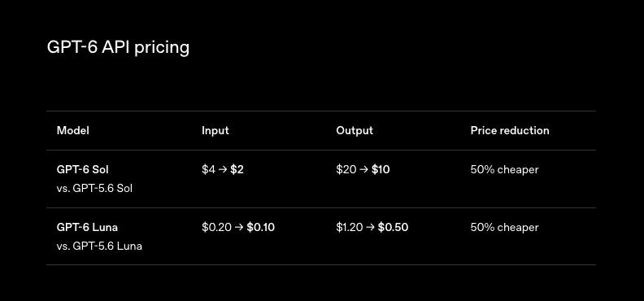Select the Model column header
The image size is (644, 301).
click(72, 131)
